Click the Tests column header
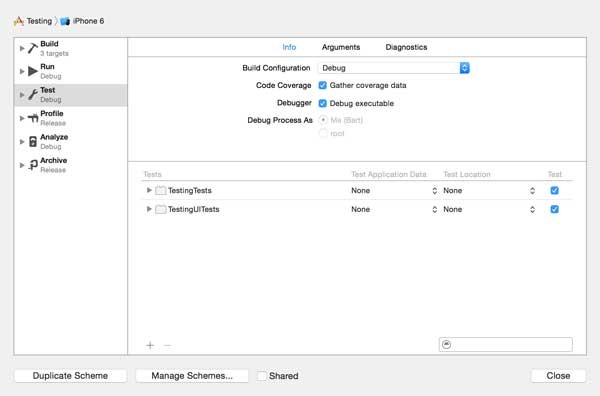The image size is (600, 396). tap(152, 174)
